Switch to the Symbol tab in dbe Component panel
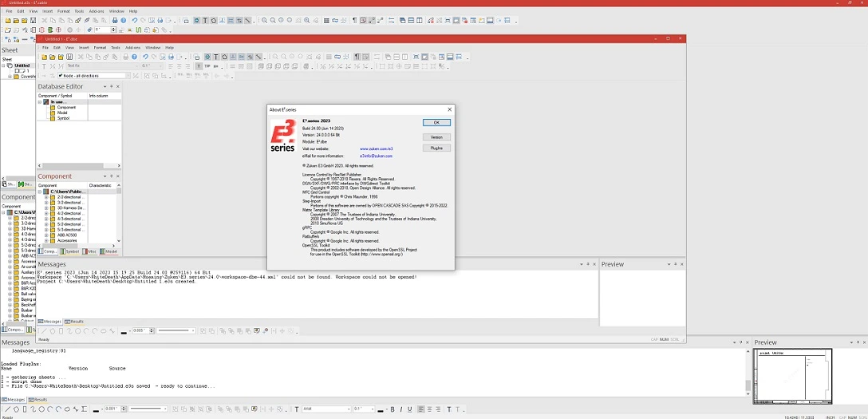This screenshot has width=868, height=419. tap(69, 251)
